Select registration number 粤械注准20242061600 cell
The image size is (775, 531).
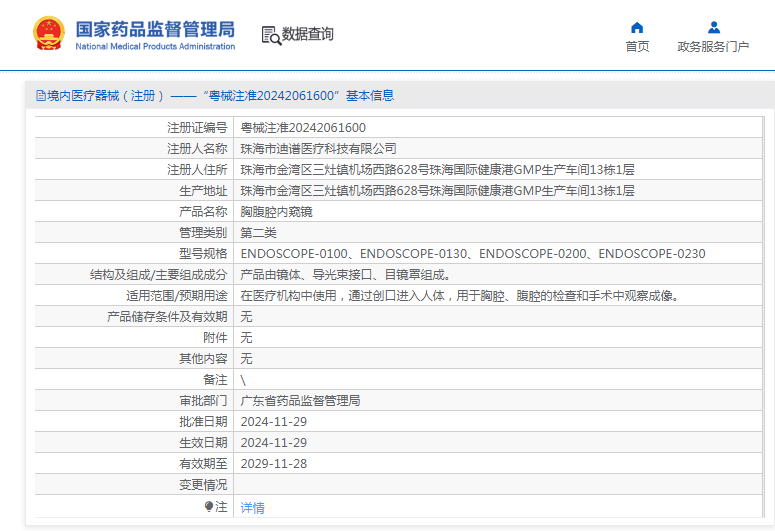pyautogui.click(x=303, y=128)
